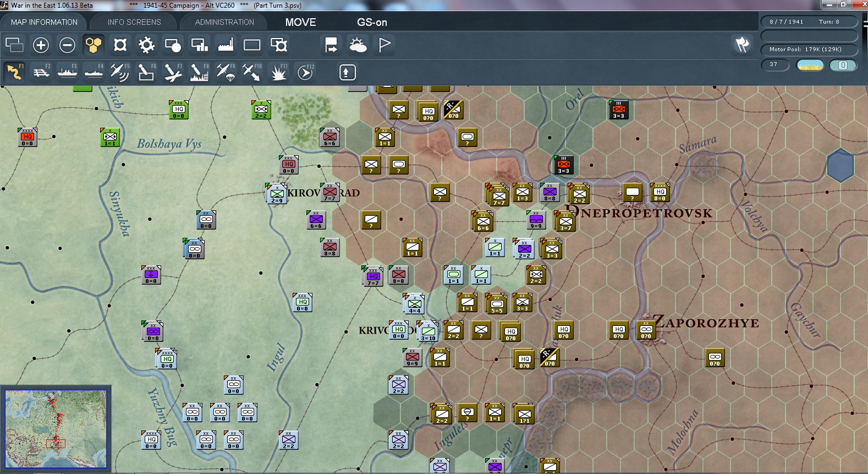Click the date and Turn: 8 display
Screen dimensions: 868x474
809,22
